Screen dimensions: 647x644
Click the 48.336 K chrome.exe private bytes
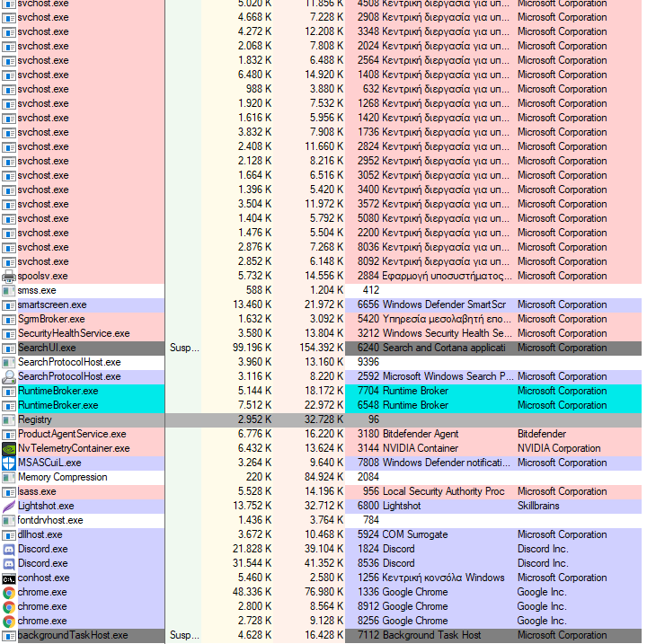click(x=252, y=593)
